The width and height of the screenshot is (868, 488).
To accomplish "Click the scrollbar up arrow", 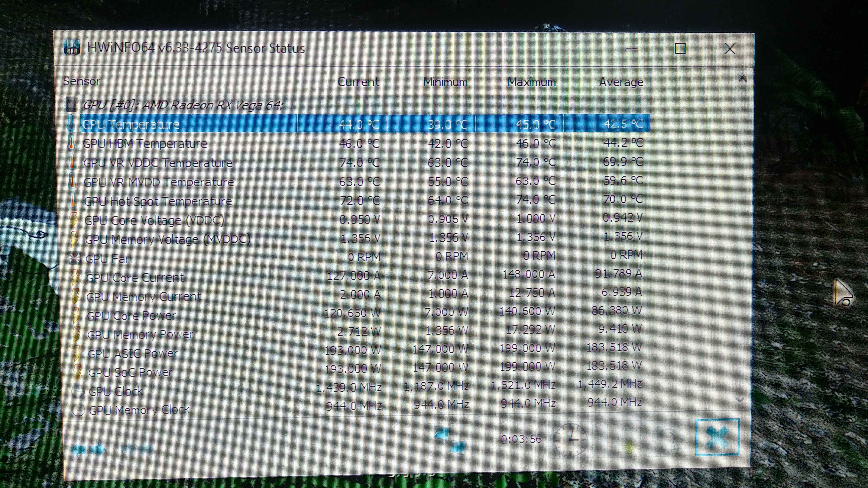I will (743, 79).
